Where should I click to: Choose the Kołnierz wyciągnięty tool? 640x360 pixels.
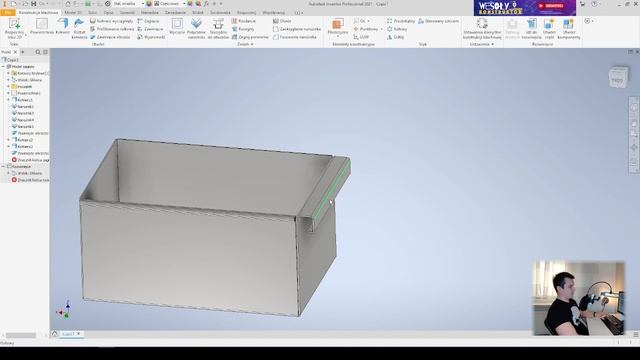coord(111,21)
